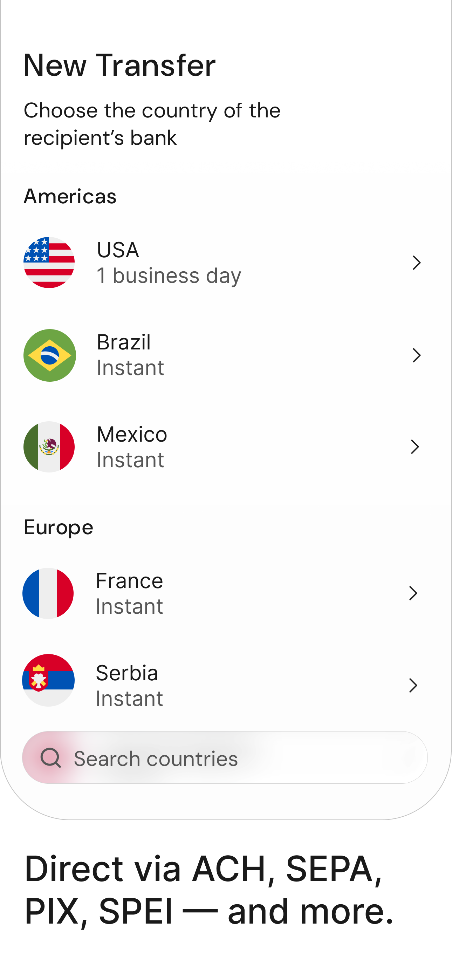The image size is (452, 980).
Task: Focus the Search countries field
Action: tap(225, 757)
